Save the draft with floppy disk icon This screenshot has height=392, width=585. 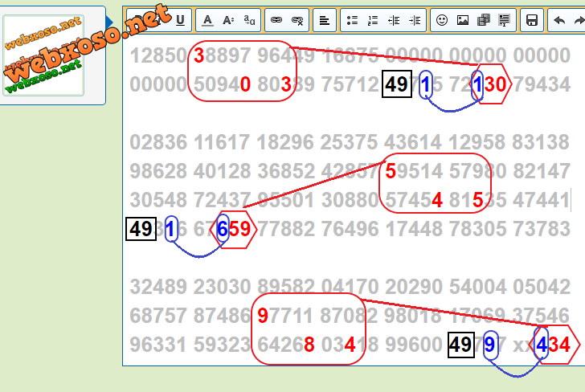531,20
